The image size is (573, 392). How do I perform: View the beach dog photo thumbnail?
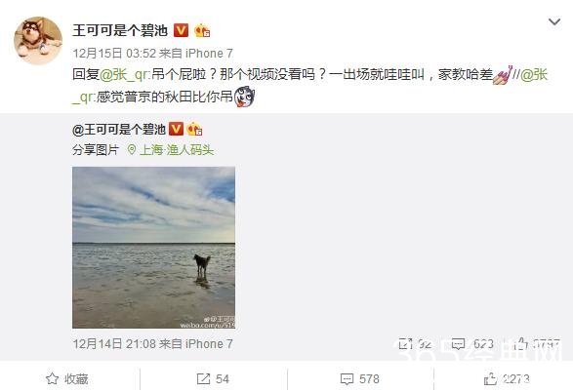pyautogui.click(x=153, y=248)
